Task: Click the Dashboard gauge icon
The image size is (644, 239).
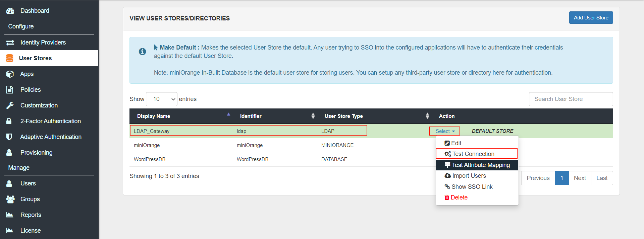Action: pyautogui.click(x=10, y=11)
